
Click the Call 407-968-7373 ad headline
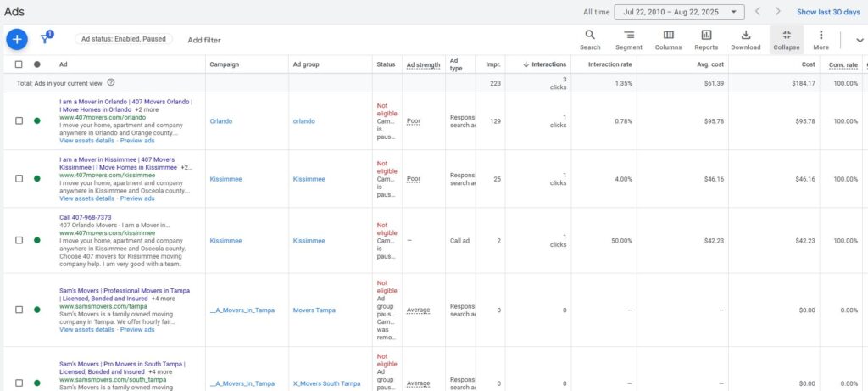86,217
